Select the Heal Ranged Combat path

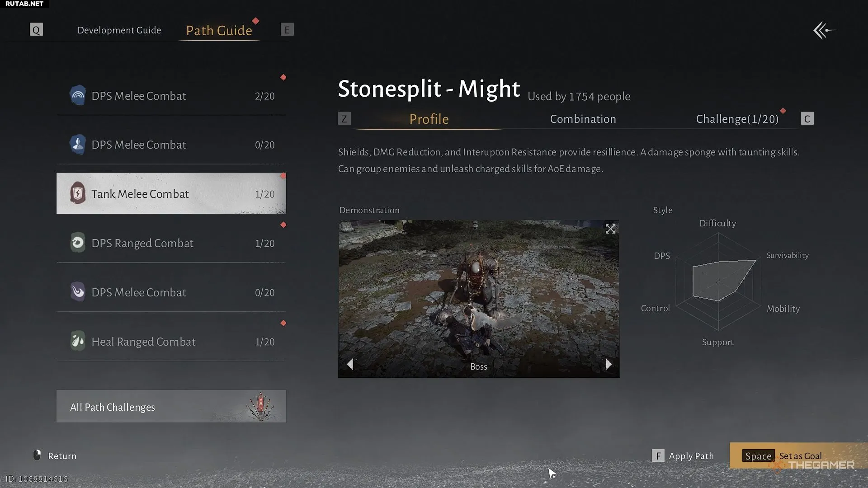click(171, 342)
